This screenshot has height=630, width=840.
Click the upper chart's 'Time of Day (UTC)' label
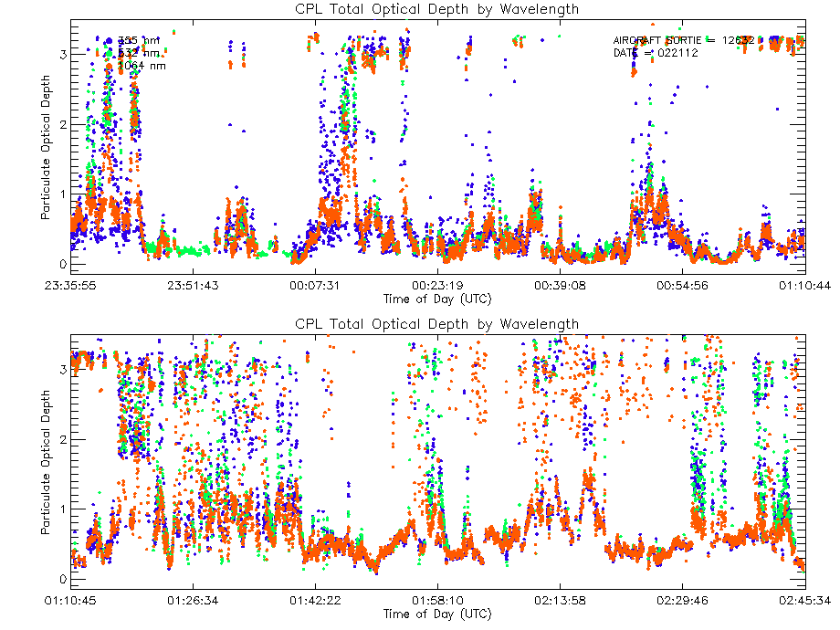pos(437,299)
